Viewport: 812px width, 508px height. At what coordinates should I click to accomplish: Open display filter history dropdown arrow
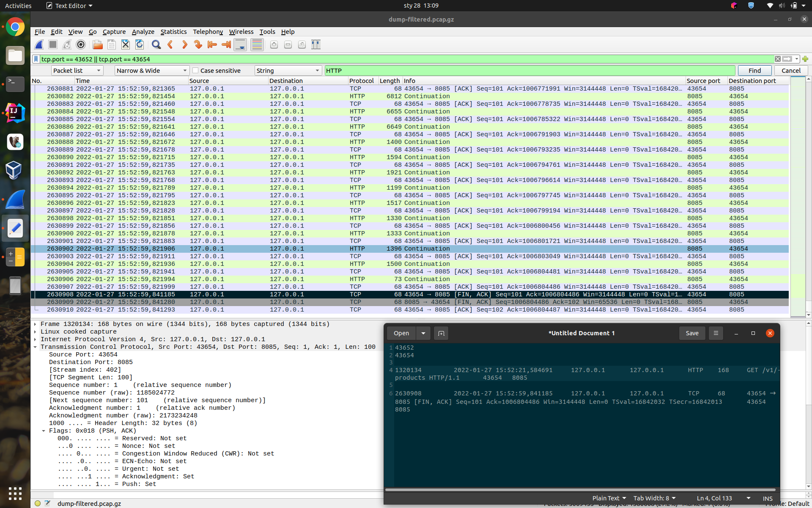[x=797, y=59]
